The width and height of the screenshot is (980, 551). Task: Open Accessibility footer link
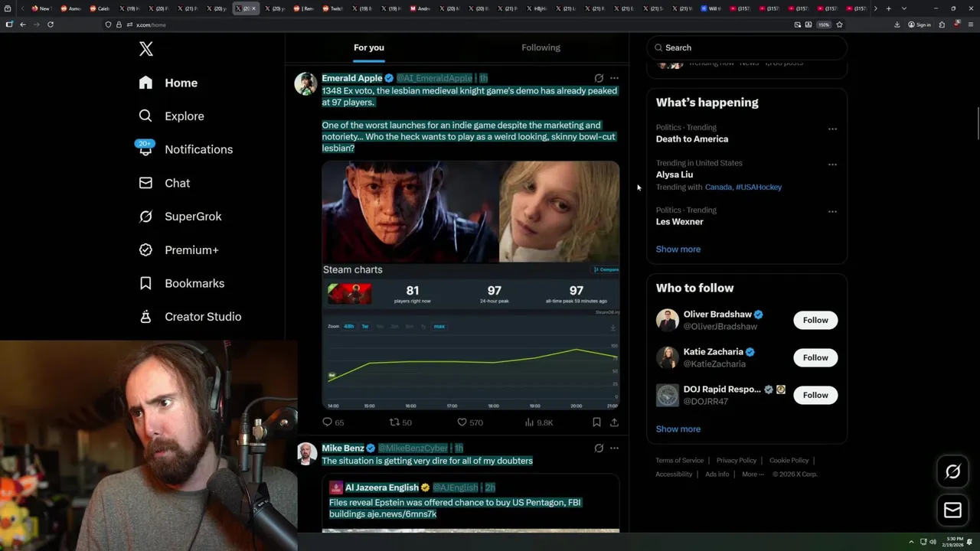coord(674,474)
